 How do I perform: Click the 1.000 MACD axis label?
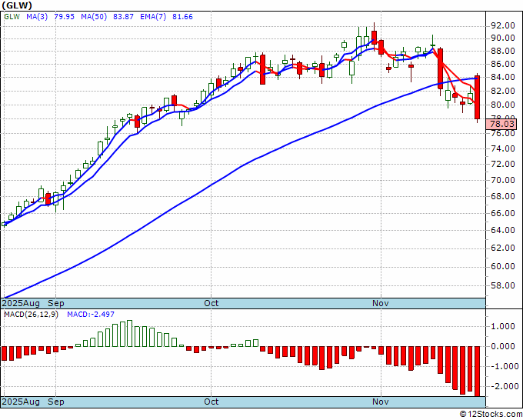(x=503, y=327)
